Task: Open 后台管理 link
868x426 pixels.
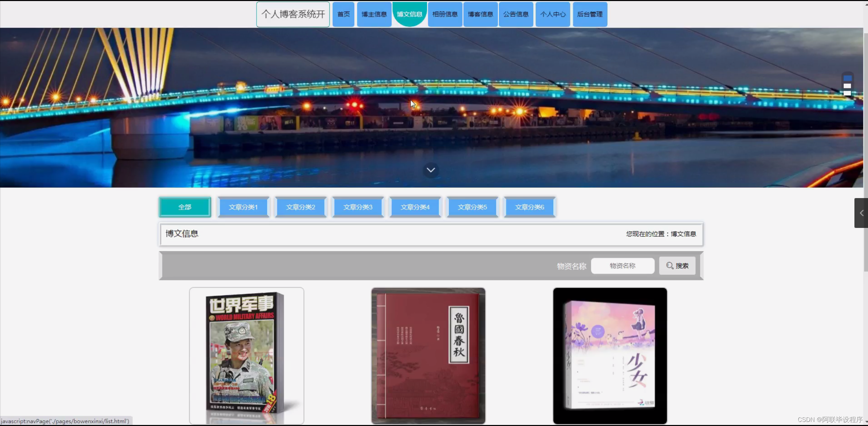Action: (x=590, y=14)
